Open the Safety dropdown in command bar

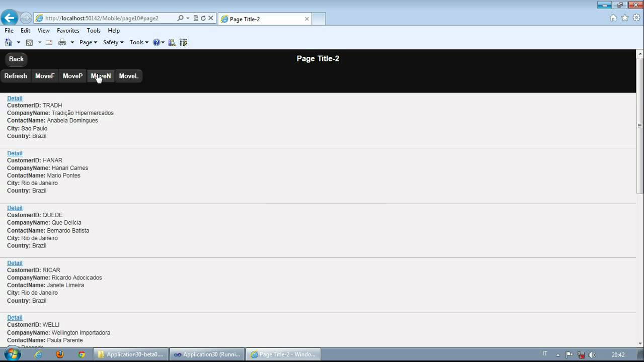point(113,43)
